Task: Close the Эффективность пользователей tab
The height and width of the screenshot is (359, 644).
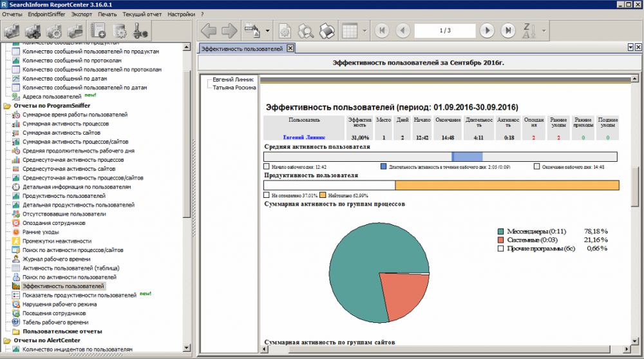Action: (x=290, y=48)
